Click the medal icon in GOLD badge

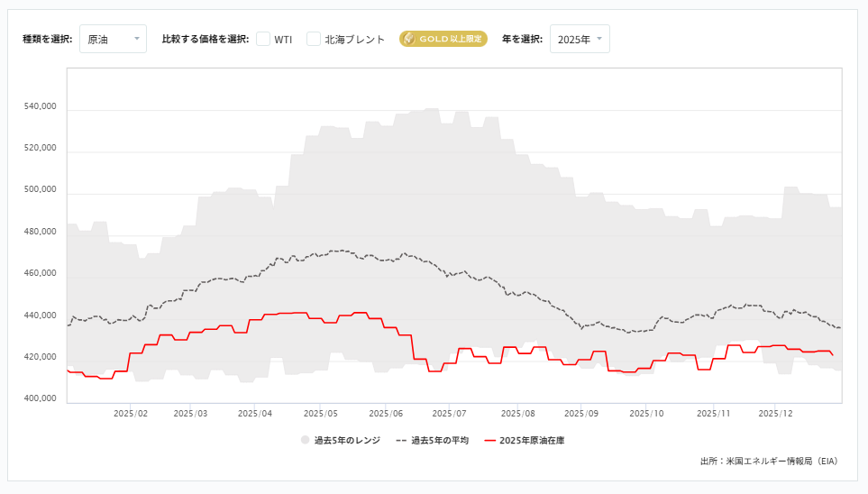pos(409,39)
